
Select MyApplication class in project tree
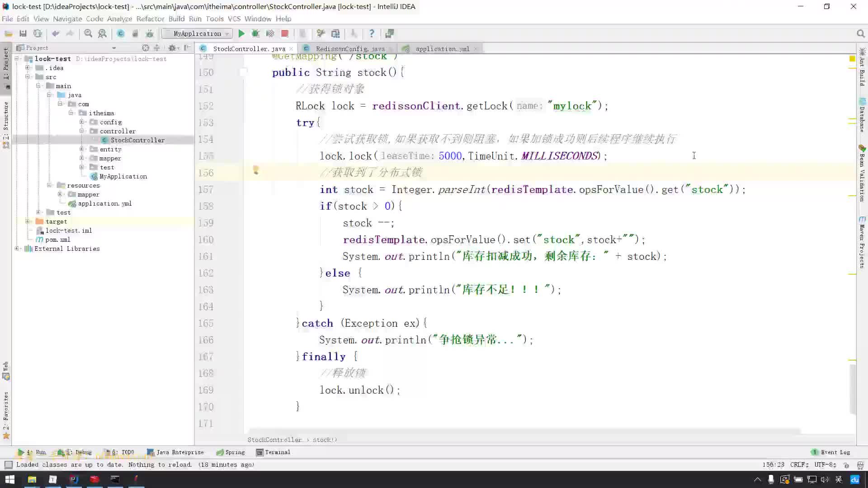click(123, 176)
